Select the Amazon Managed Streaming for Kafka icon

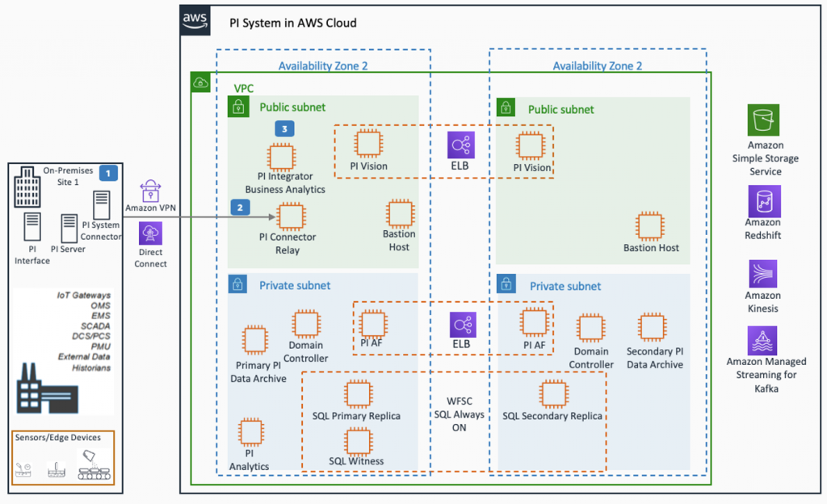(762, 341)
